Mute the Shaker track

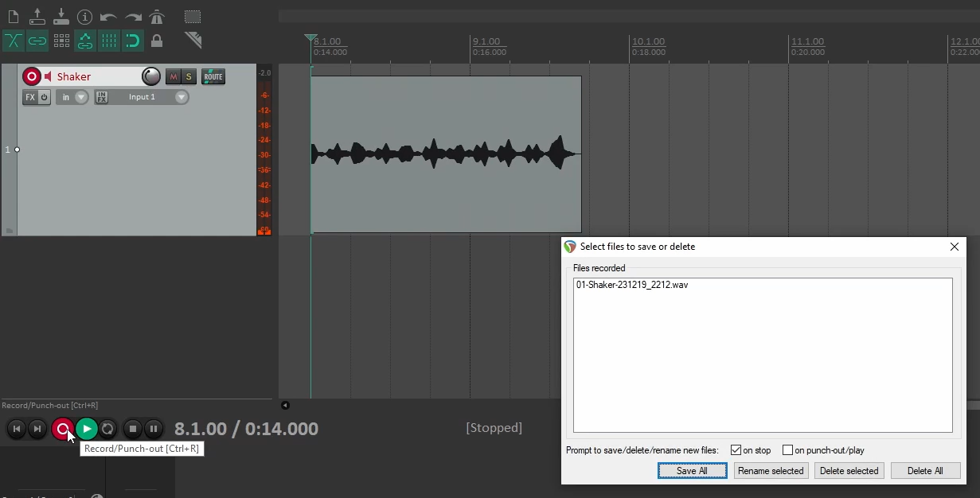(x=172, y=76)
